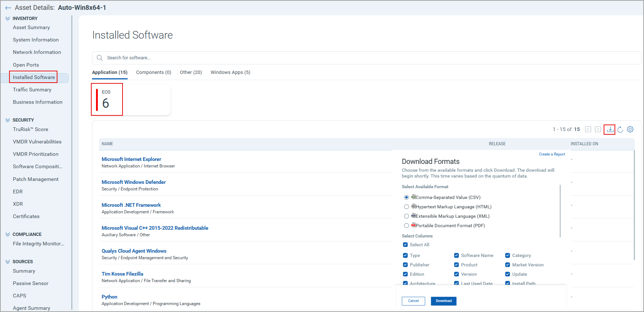This screenshot has width=644, height=312.
Task: Refresh the installed software list
Action: tap(620, 129)
